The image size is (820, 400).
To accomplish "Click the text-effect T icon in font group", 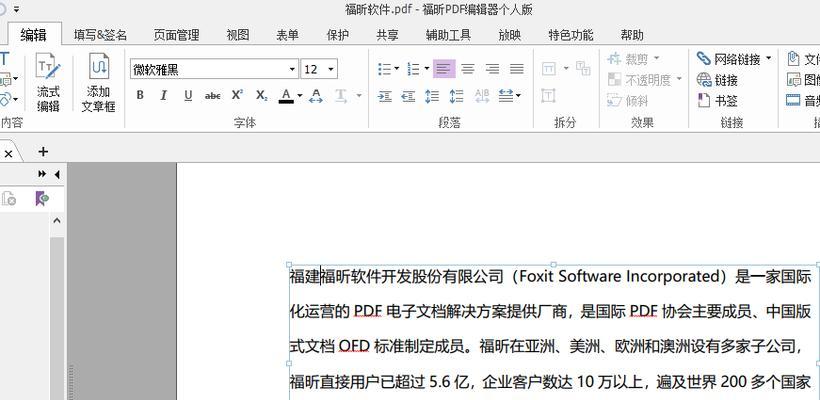I will (x=341, y=96).
